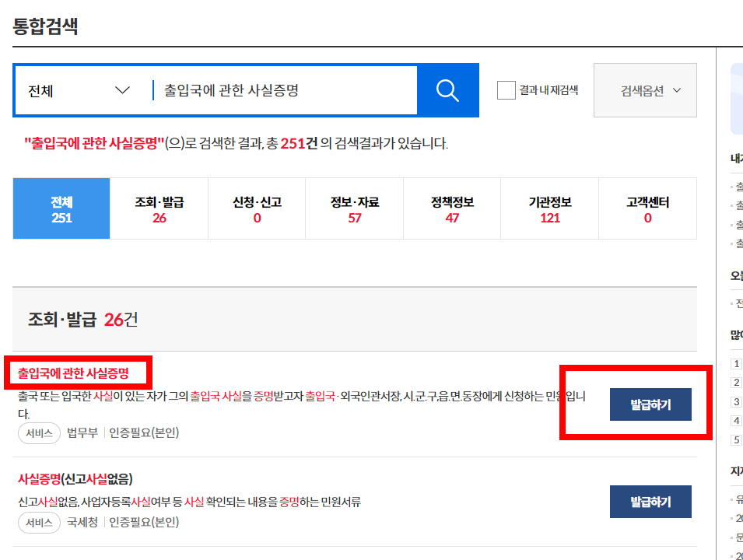The width and height of the screenshot is (743, 560).
Task: Click the 서비스 badge under first result
Action: click(x=39, y=432)
